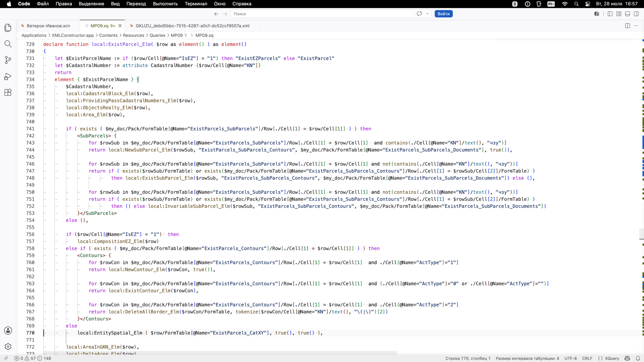Expand the Queries breadcrumb
The image size is (644, 362).
pos(157,35)
